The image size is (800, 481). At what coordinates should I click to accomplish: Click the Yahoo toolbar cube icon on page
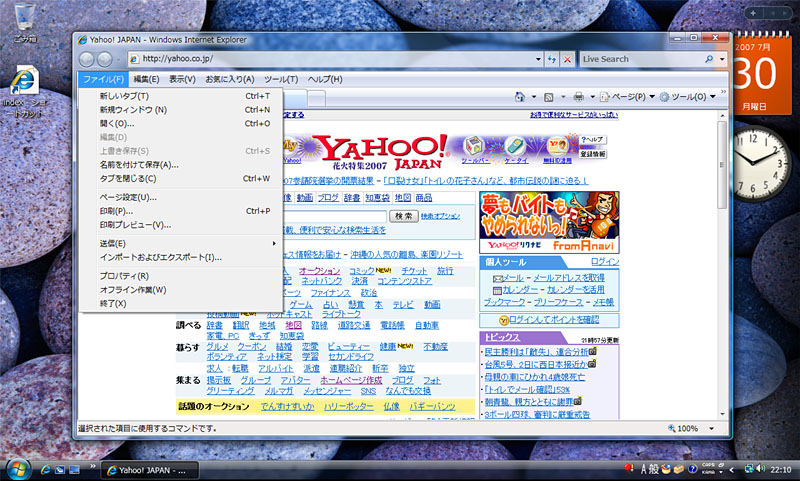(x=474, y=146)
